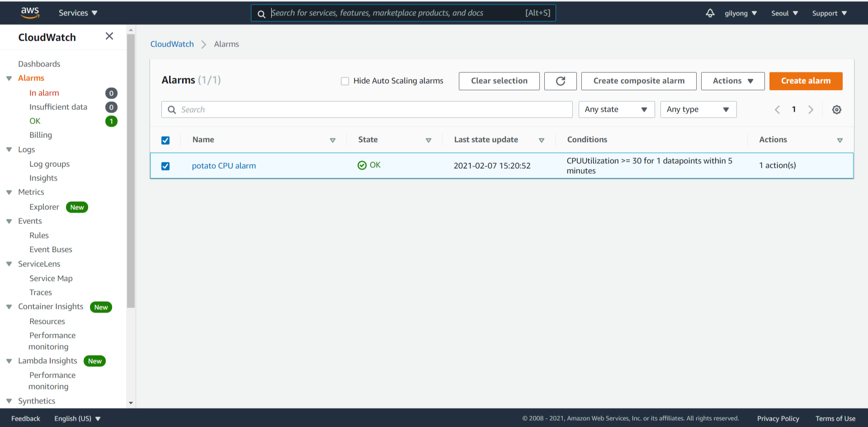This screenshot has width=868, height=427.
Task: Open the notifications bell icon
Action: tap(710, 13)
